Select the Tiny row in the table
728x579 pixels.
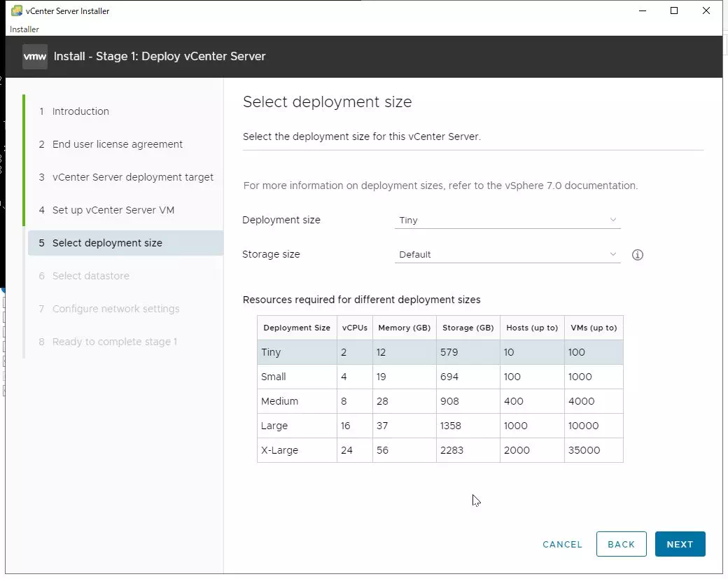(440, 352)
